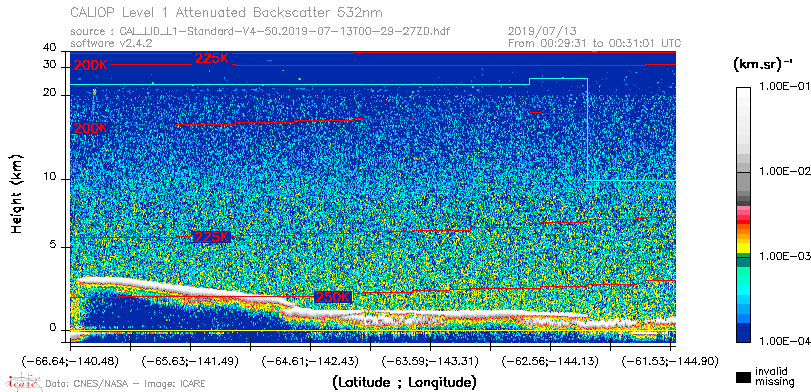This screenshot has width=811, height=392.
Task: Click the '(km.sr)-1' units label
Action: tap(762, 65)
